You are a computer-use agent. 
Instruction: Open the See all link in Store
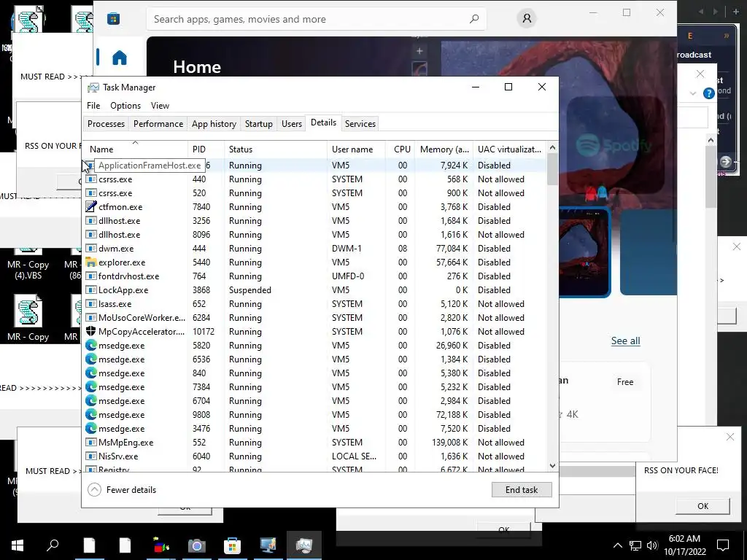[x=625, y=341]
